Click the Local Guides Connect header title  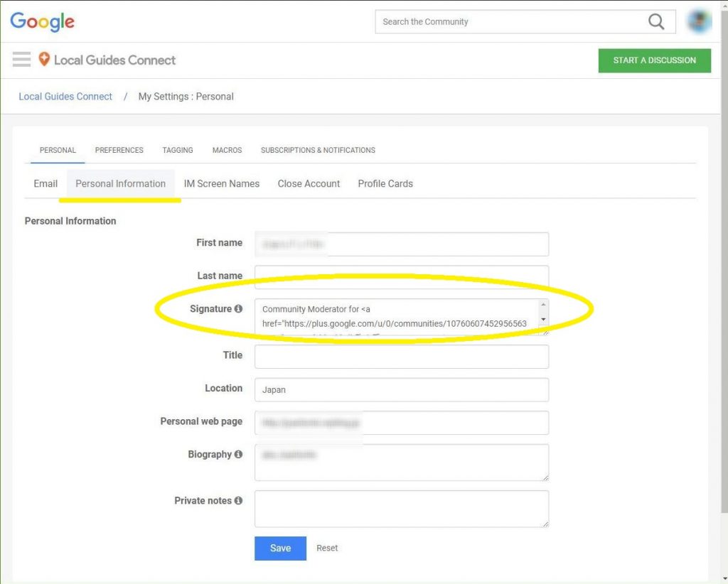click(x=114, y=60)
